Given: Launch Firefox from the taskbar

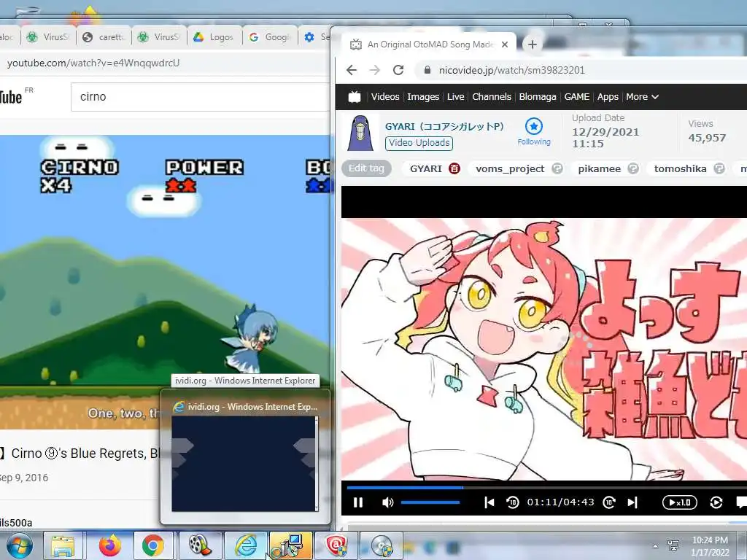Looking at the screenshot, I should pos(110,545).
